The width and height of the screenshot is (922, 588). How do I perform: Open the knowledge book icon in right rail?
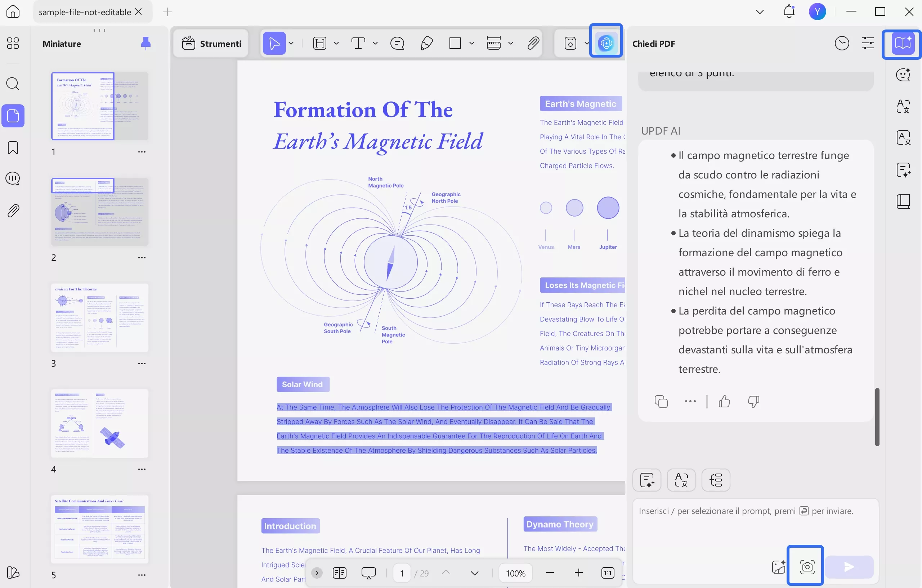pos(903,202)
